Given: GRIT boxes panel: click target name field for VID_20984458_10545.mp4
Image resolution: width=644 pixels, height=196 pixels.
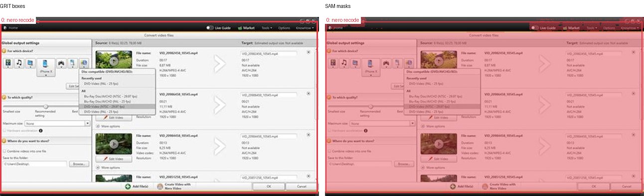Looking at the screenshot, I should click(269, 136).
